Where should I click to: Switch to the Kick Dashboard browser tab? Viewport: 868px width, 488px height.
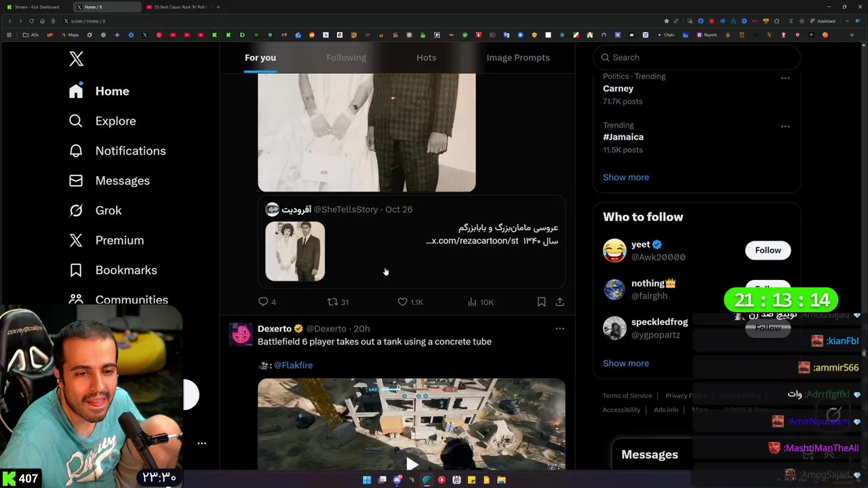pos(37,7)
